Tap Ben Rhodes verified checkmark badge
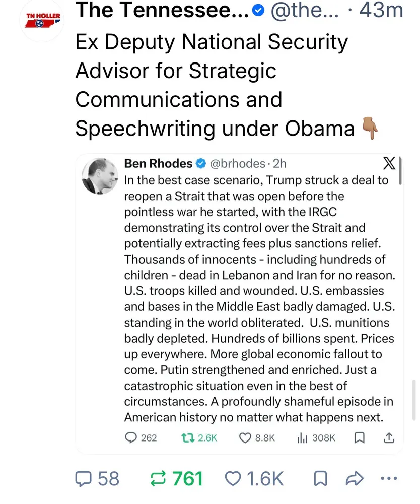The width and height of the screenshot is (420, 504). click(200, 164)
